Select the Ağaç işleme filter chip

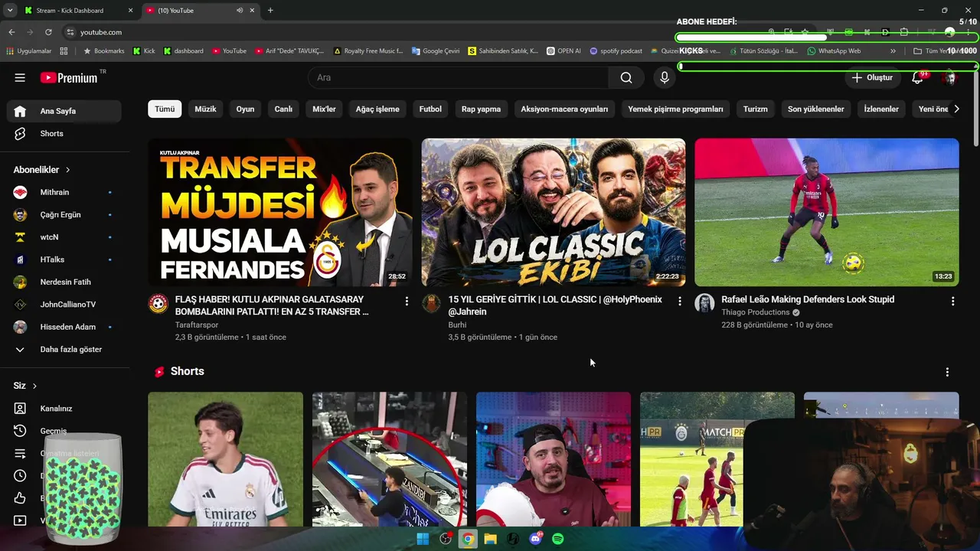377,109
